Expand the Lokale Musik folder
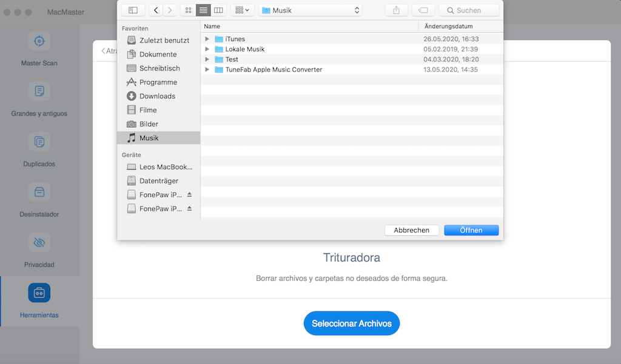Image resolution: width=621 pixels, height=364 pixels. tap(207, 49)
